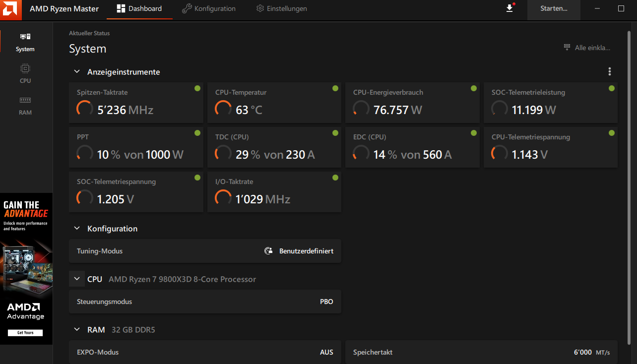
Task: Click the Spitzen-Taktrate gauge icon
Action: [x=85, y=109]
